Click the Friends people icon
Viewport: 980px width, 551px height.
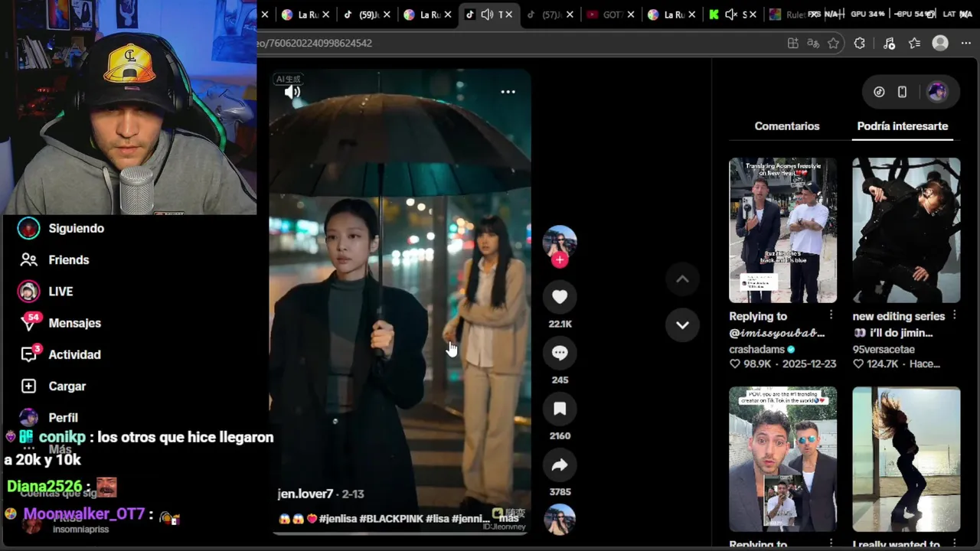28,260
